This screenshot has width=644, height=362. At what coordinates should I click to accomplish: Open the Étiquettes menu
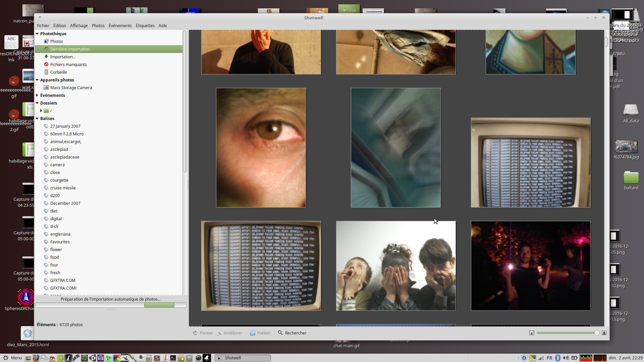click(x=145, y=25)
